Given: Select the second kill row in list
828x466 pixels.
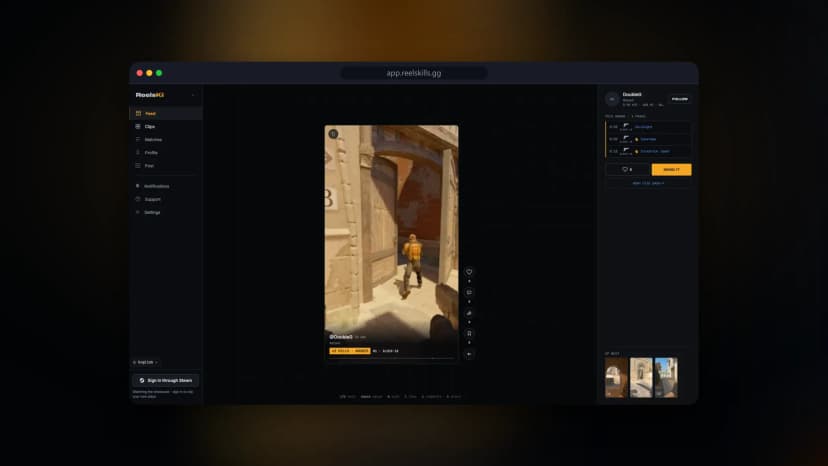Looking at the screenshot, I should (648, 139).
